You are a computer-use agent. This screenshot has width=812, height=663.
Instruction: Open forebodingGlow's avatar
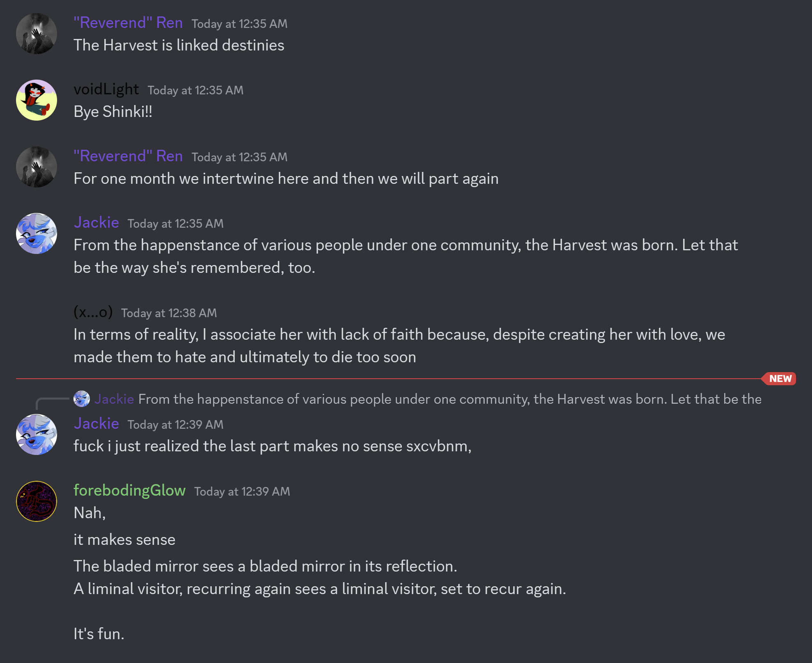[x=36, y=501]
